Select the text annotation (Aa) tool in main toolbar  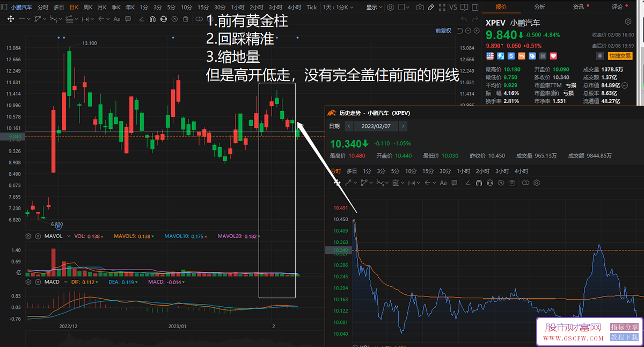(117, 19)
